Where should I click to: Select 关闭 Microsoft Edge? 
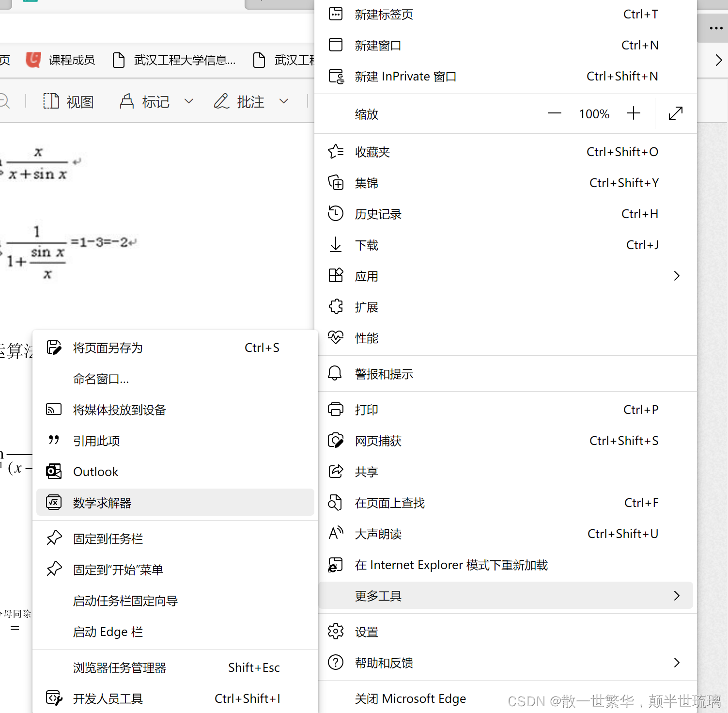506,698
